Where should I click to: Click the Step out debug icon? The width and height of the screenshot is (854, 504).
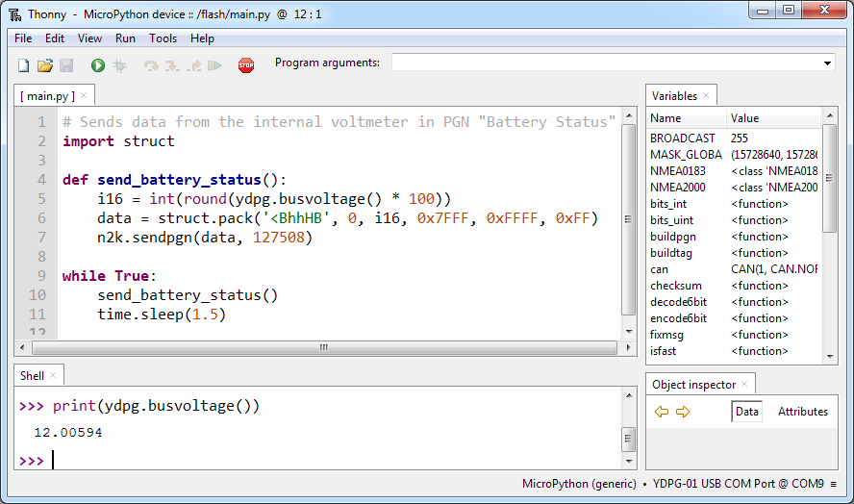(x=194, y=66)
